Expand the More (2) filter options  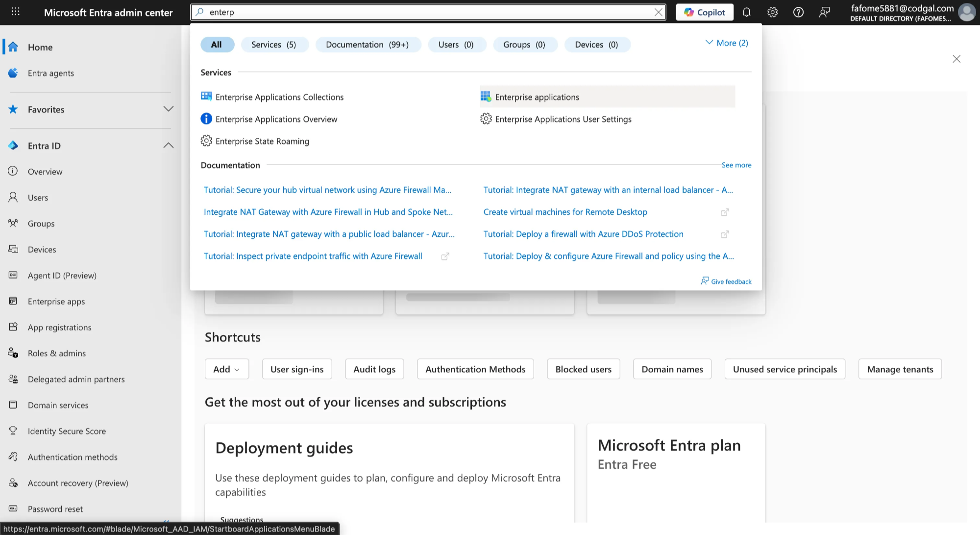[x=727, y=43]
